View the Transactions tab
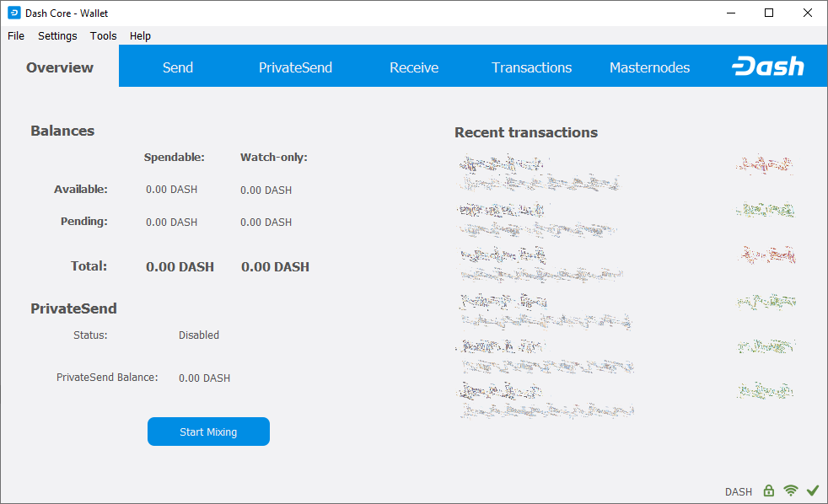This screenshot has height=504, width=828. pyautogui.click(x=532, y=67)
